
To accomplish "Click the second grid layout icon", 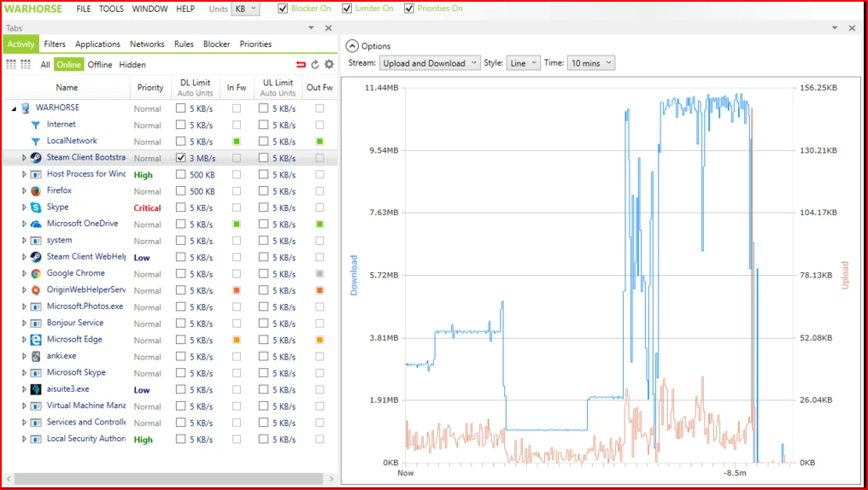I will point(26,65).
